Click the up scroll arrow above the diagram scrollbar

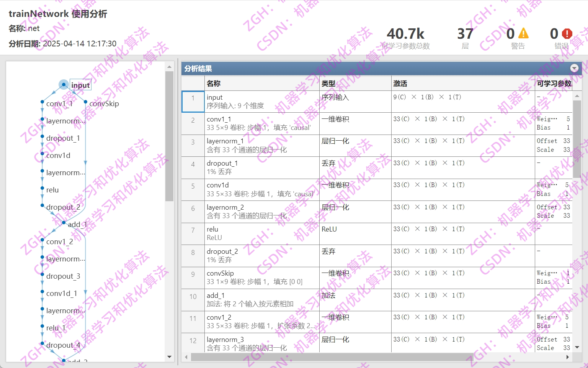[169, 66]
